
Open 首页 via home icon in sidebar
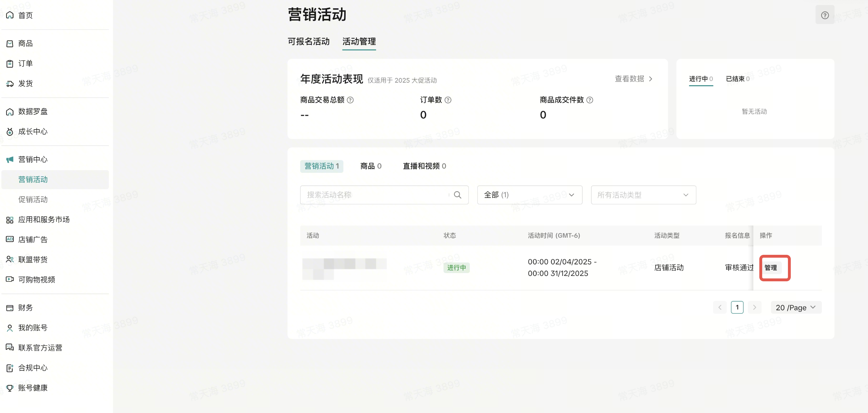(10, 15)
